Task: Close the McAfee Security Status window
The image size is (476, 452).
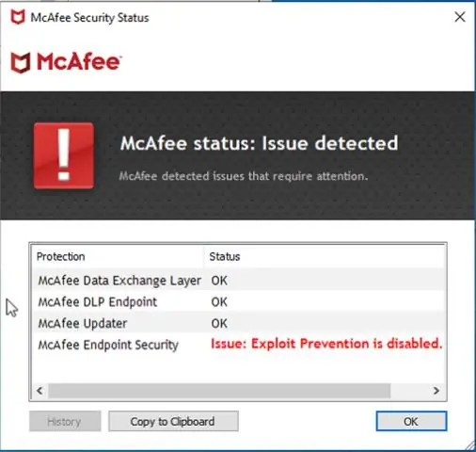Action: click(x=460, y=17)
